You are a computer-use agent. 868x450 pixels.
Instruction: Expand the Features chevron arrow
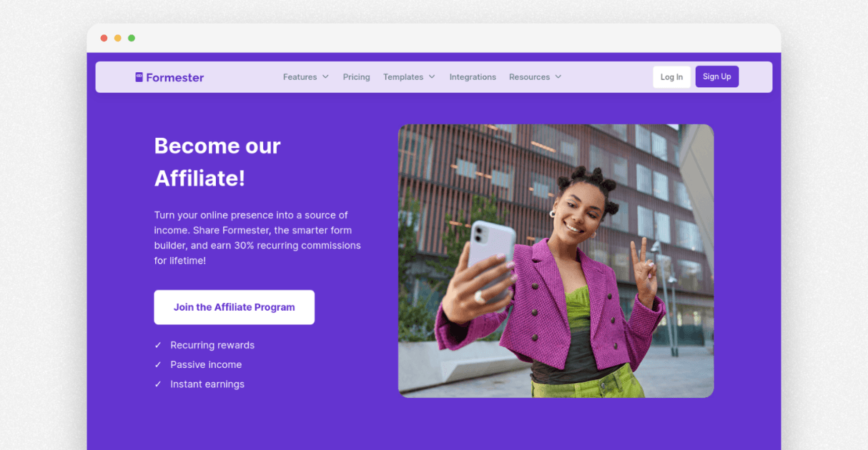(325, 77)
